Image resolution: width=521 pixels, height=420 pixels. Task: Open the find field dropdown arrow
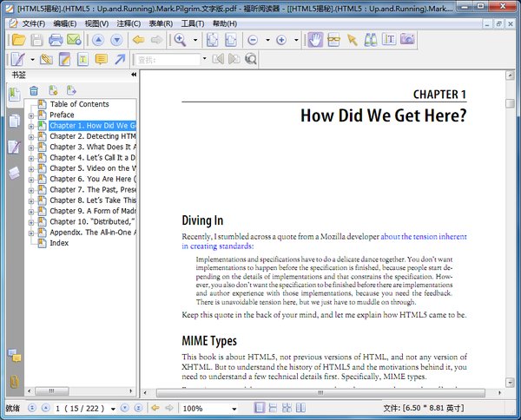(204, 59)
